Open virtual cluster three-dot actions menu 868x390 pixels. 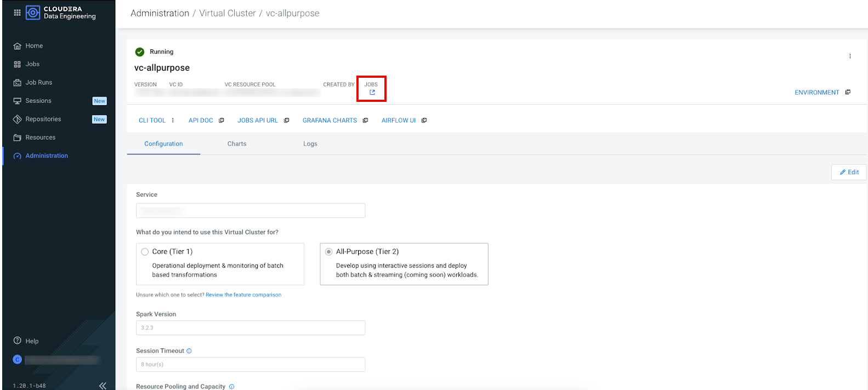[850, 56]
